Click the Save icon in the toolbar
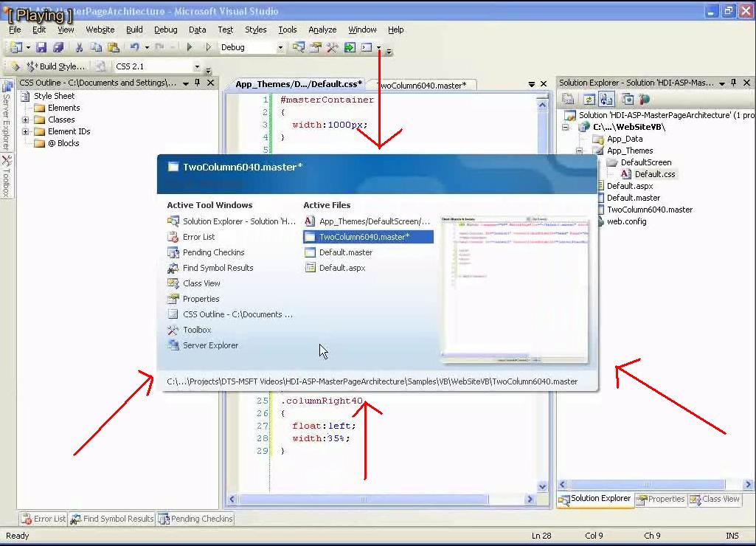The width and height of the screenshot is (756, 546). coord(41,47)
